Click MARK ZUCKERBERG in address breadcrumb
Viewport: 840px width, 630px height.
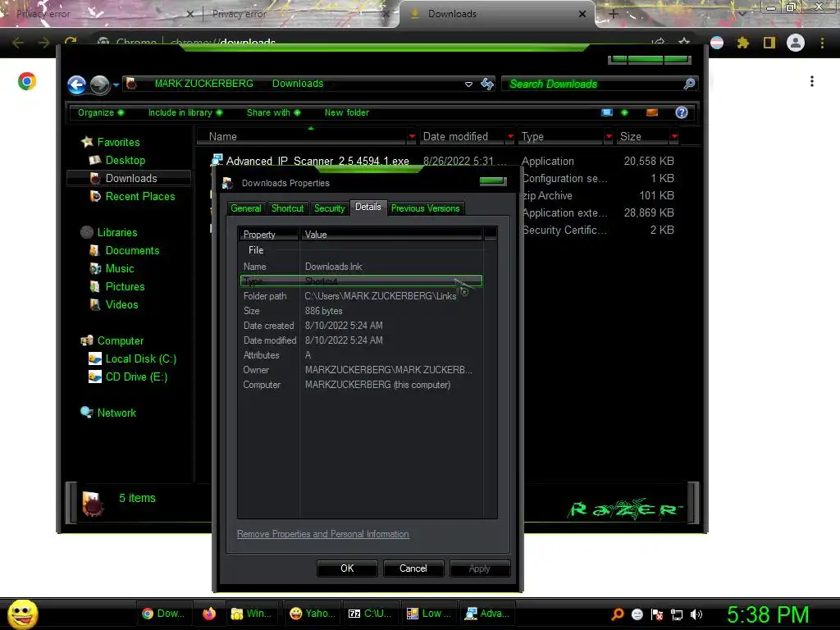point(203,84)
